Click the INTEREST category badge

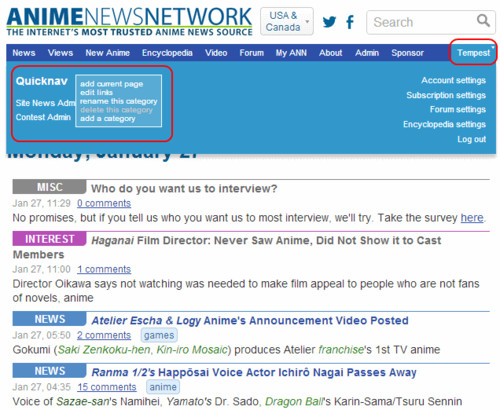coord(49,239)
